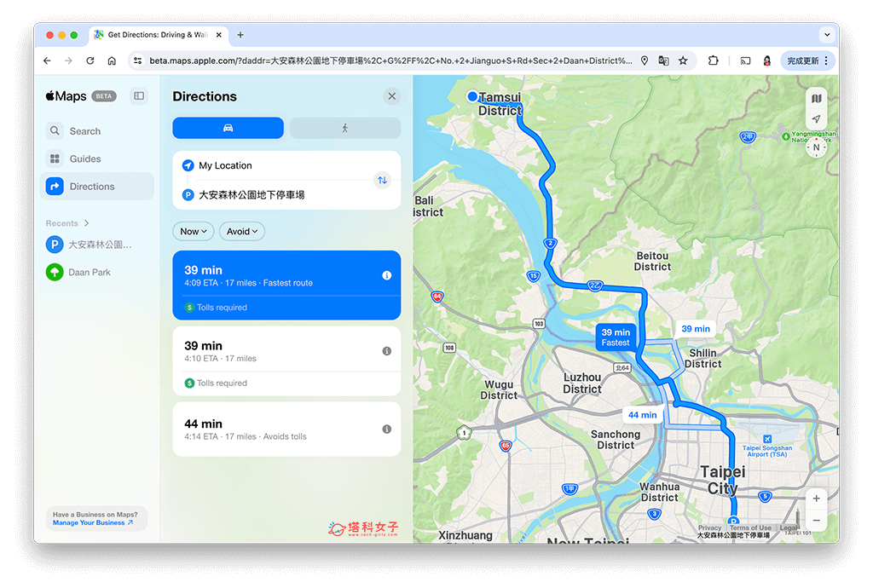This screenshot has width=873, height=588.
Task: Click the cast media icon
Action: [745, 61]
